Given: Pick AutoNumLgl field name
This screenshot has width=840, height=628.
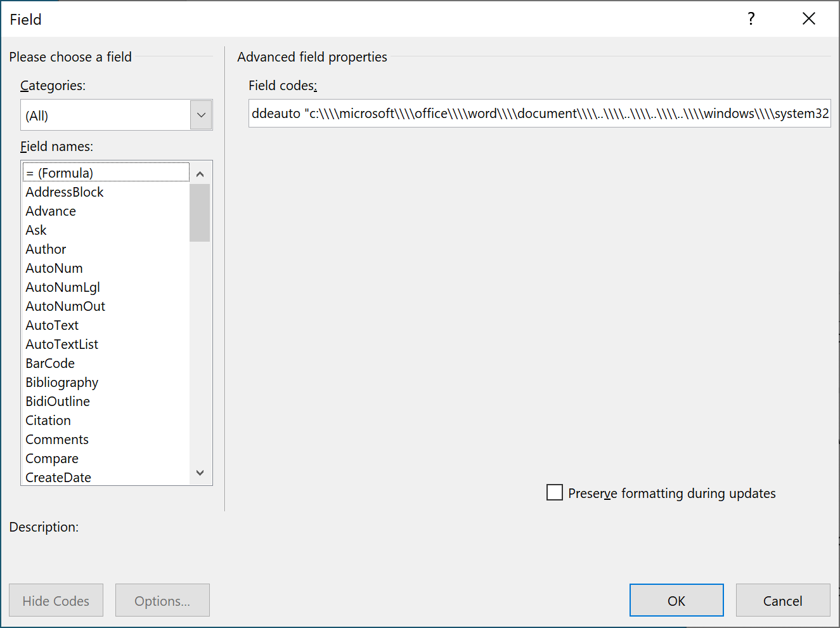Looking at the screenshot, I should tap(63, 287).
